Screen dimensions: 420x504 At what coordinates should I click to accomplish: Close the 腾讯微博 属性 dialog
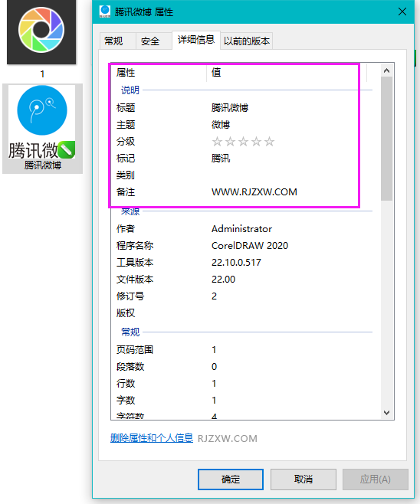pyautogui.click(x=402, y=12)
